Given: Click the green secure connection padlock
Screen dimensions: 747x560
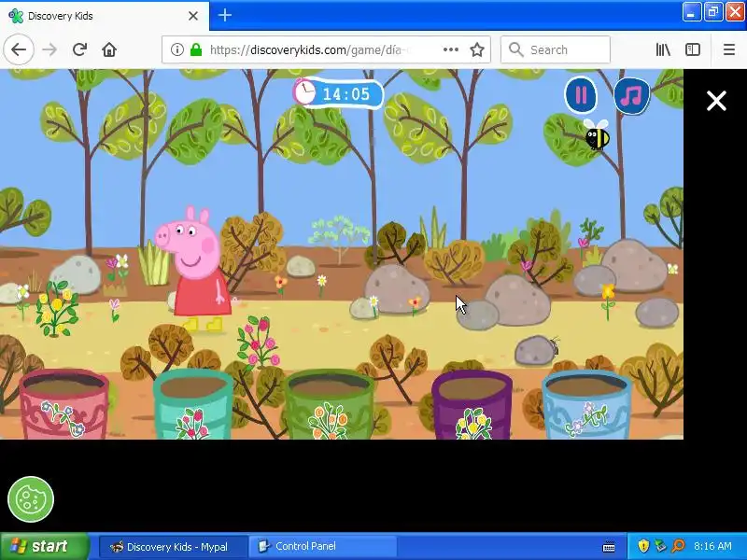Looking at the screenshot, I should tap(196, 49).
